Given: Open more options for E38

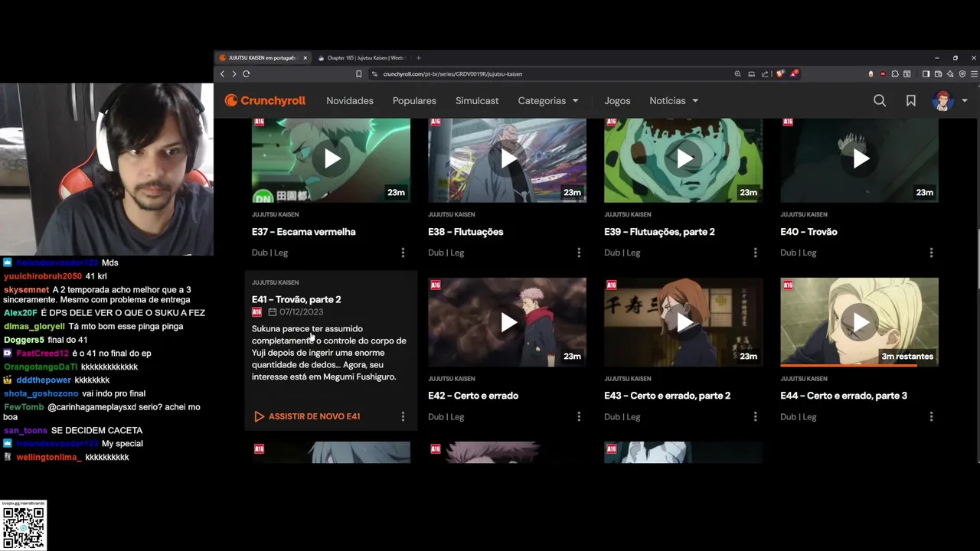Looking at the screenshot, I should pos(579,253).
